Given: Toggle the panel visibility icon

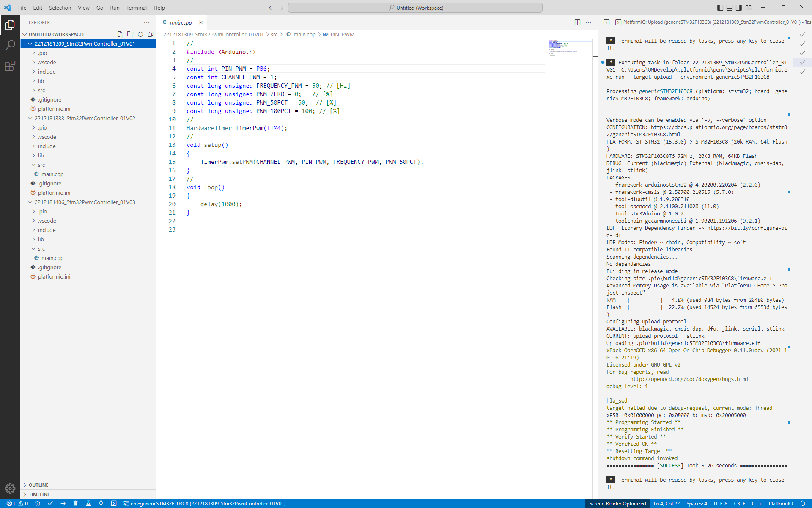Looking at the screenshot, I should click(729, 8).
